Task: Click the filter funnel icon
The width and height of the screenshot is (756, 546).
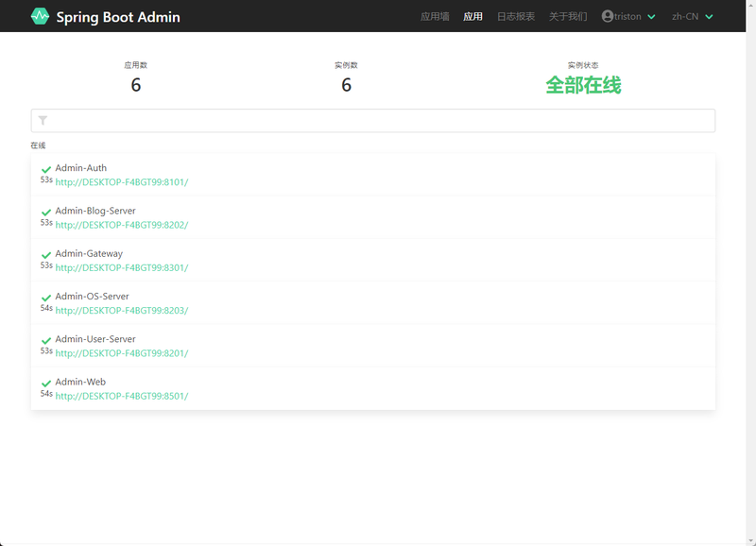Action: tap(43, 121)
